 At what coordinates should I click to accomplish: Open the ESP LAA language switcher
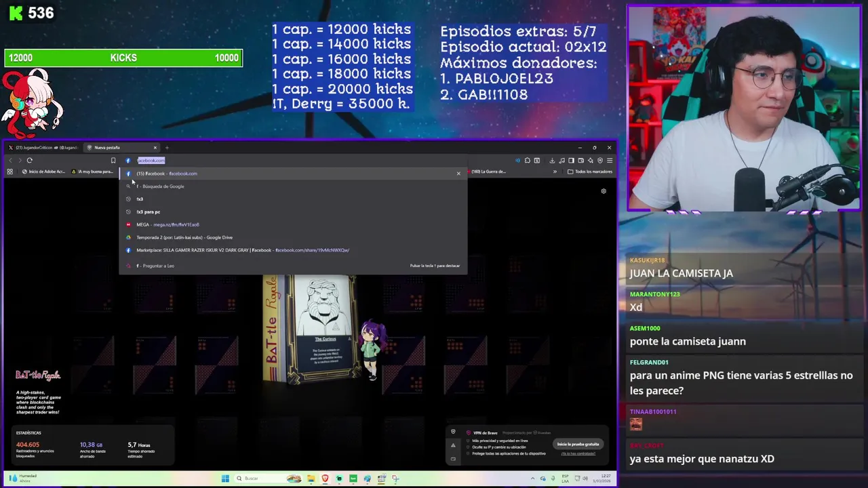[565, 479]
